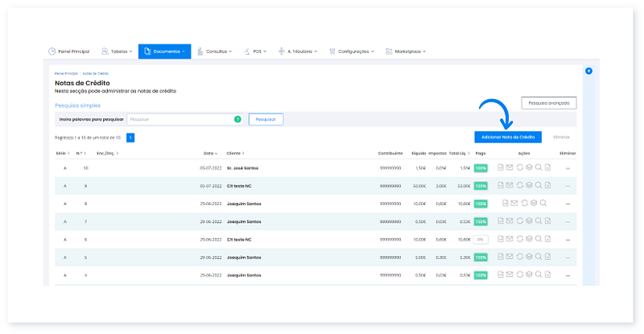Focus the Pesquisar search input field
The height and width of the screenshot is (334, 644).
point(185,119)
